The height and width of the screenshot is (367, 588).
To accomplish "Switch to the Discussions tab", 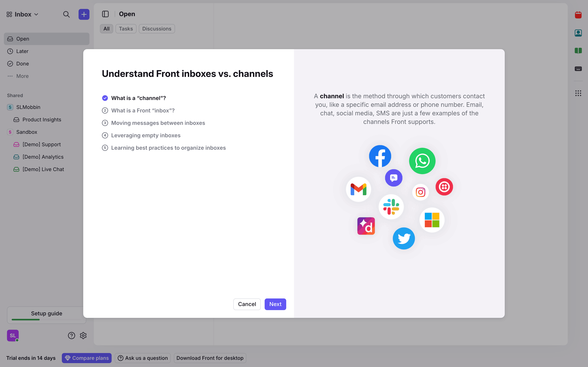I will (x=157, y=29).
